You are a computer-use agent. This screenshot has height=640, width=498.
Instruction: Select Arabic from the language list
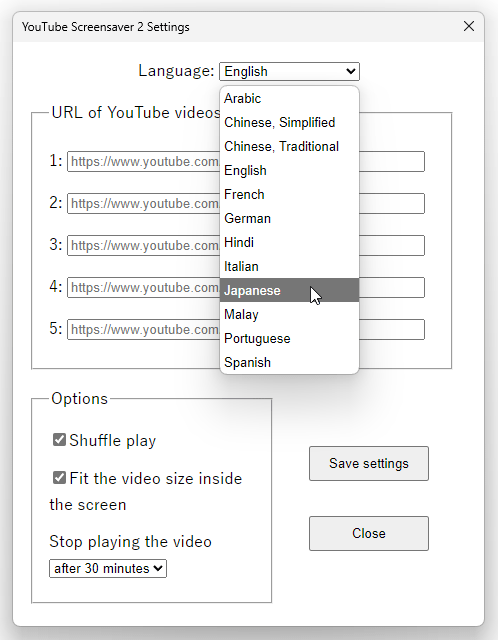[x=289, y=98]
